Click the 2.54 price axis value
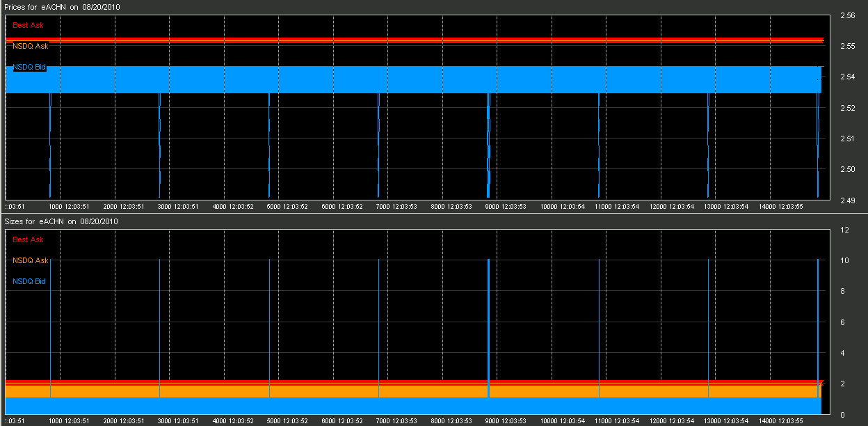The width and height of the screenshot is (868, 426). pos(847,77)
